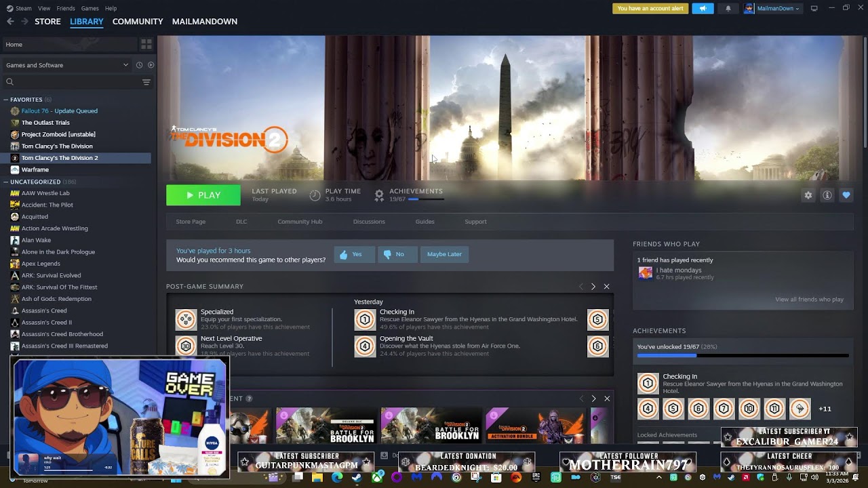The width and height of the screenshot is (868, 488).
Task: Go to the Store tab
Action: [x=47, y=22]
